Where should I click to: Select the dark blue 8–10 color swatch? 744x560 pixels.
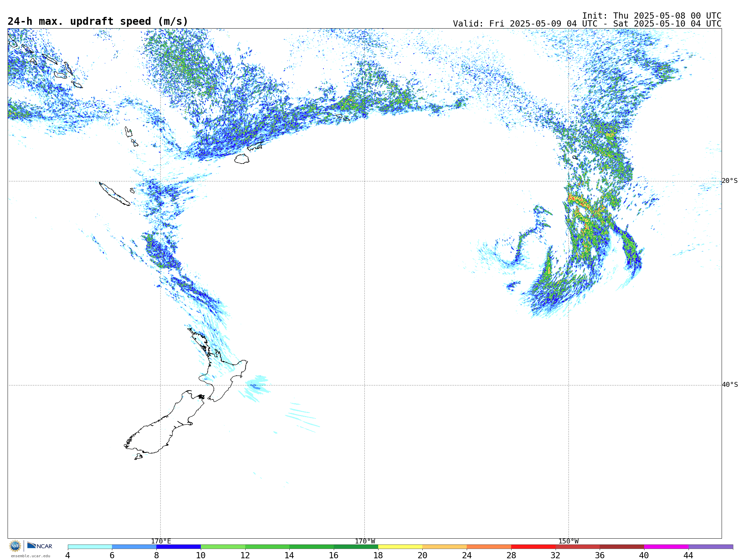[x=178, y=547]
